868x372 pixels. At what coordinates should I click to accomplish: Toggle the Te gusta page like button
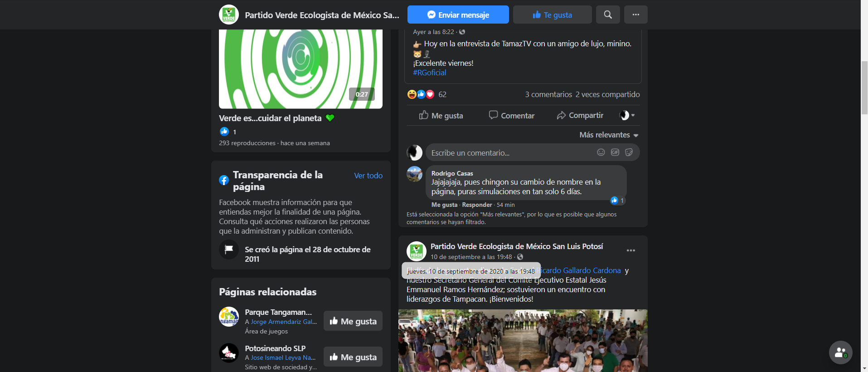click(552, 15)
